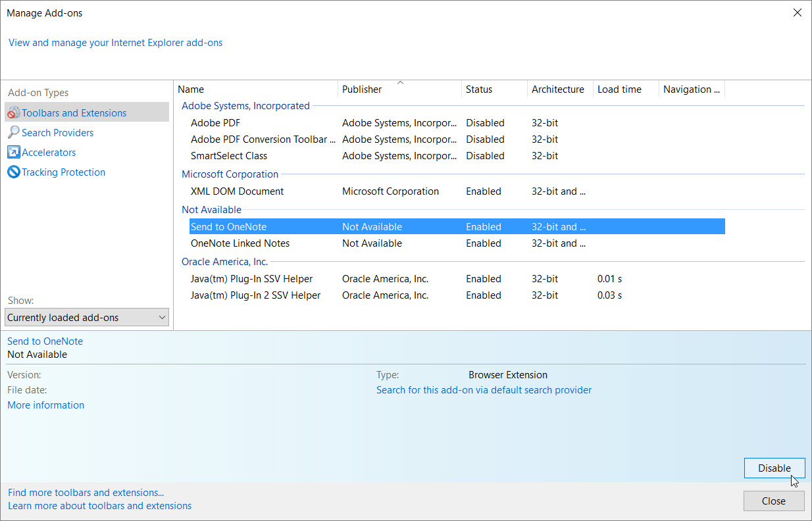Click the Microsoft Corporation group header
This screenshot has height=521, width=812.
pos(230,174)
